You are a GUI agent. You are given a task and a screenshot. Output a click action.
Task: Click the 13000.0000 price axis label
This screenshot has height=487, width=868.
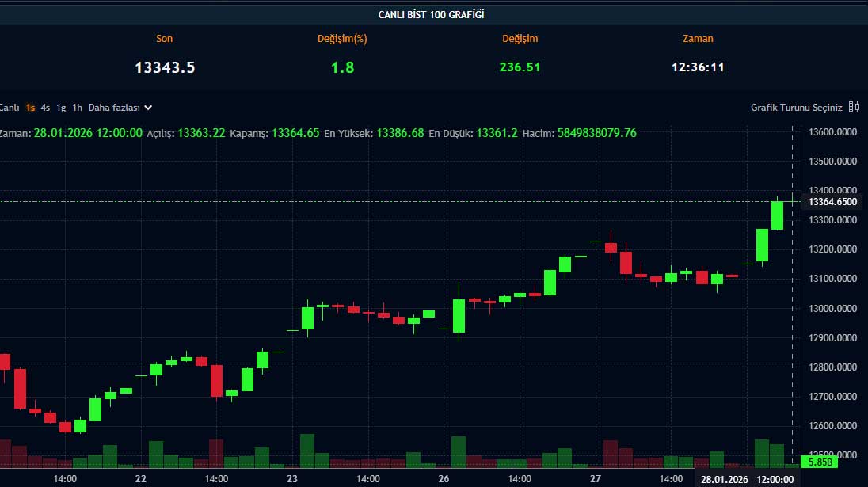coord(834,309)
